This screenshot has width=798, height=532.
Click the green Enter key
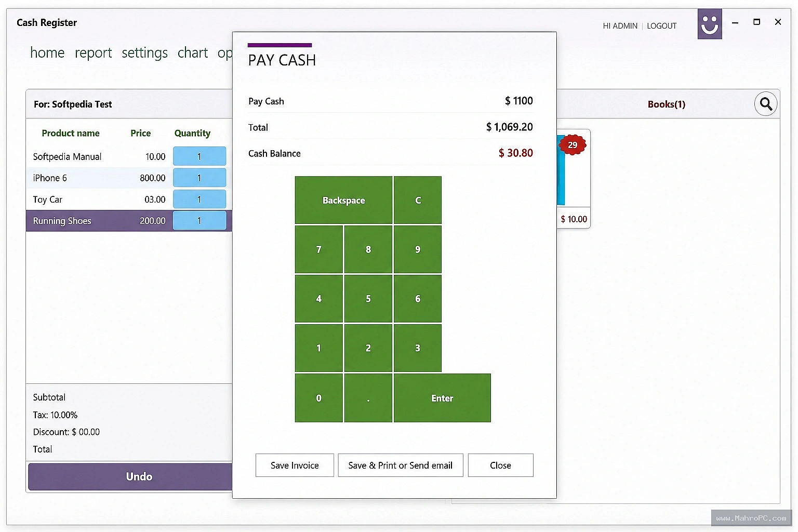coord(442,398)
